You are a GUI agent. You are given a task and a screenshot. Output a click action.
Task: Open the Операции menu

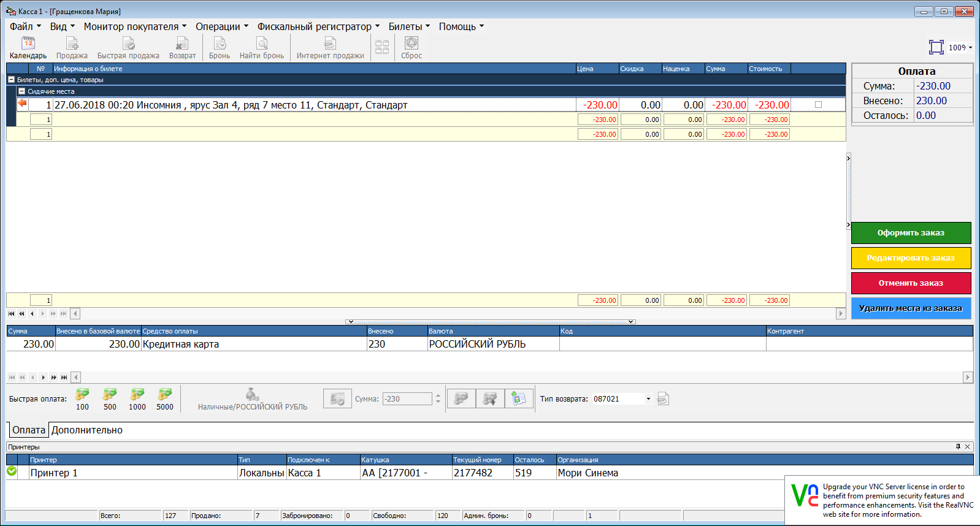click(222, 26)
